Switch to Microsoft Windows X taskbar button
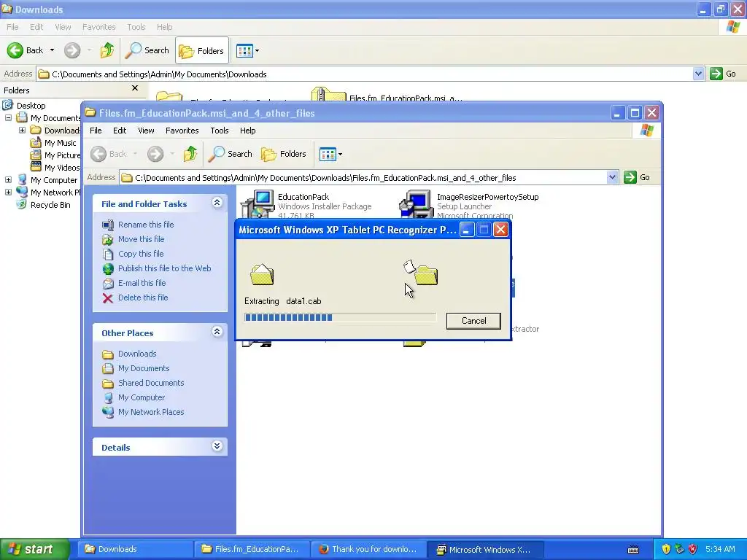The image size is (747, 560). point(485,550)
